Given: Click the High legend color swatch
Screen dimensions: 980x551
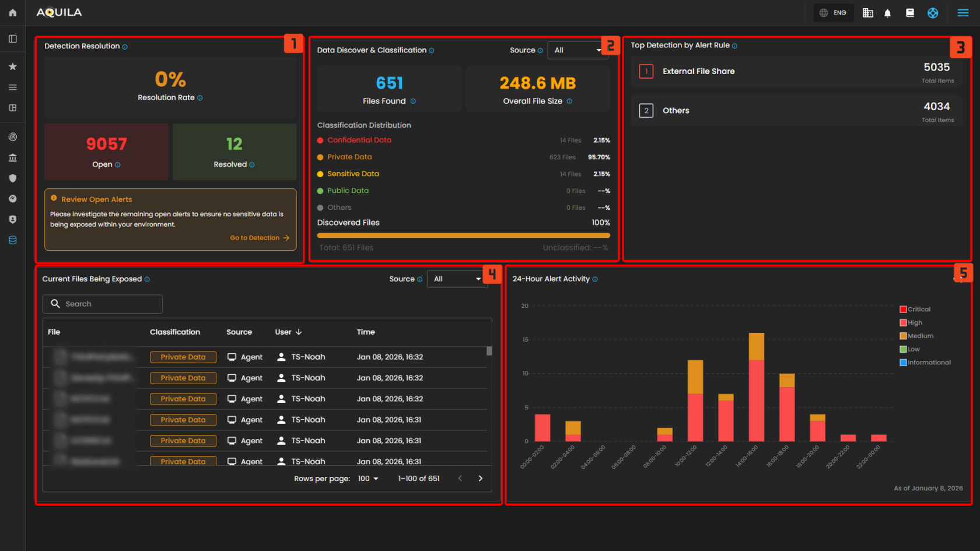Looking at the screenshot, I should [x=903, y=323].
